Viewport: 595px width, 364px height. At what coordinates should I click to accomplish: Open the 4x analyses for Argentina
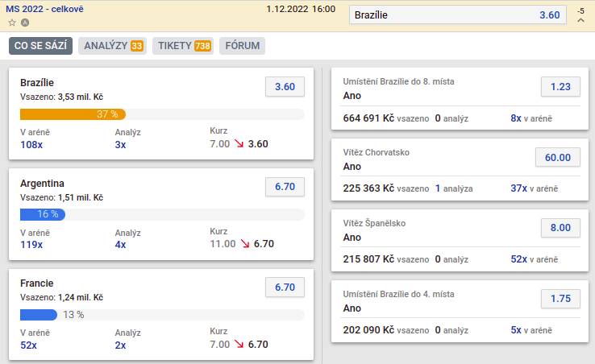(x=120, y=244)
